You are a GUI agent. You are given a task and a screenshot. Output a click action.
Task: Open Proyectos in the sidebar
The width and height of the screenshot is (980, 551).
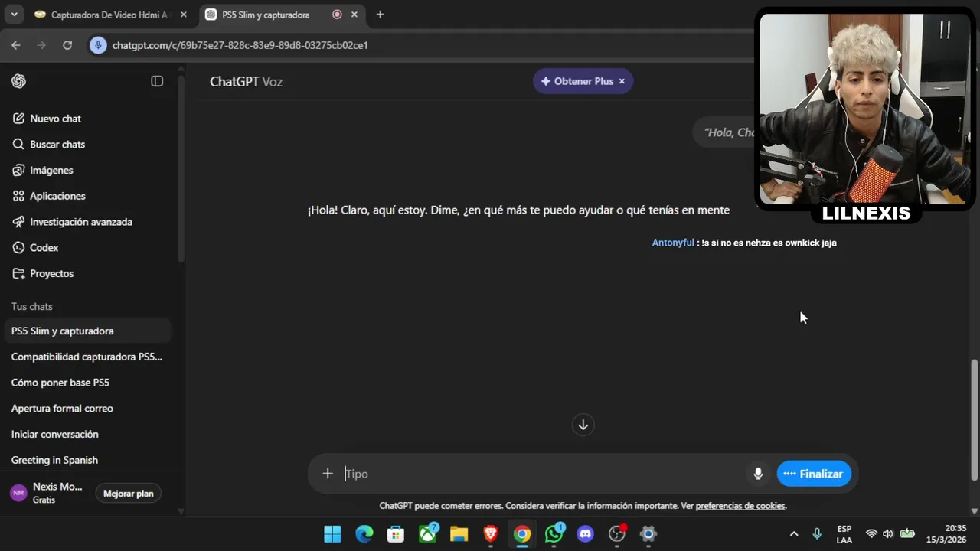[x=88, y=273]
